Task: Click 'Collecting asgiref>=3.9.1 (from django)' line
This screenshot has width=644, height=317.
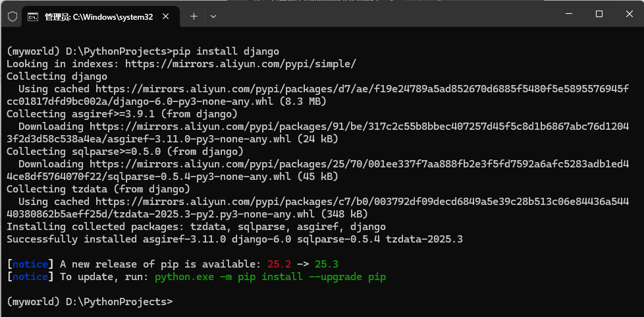Action: coord(122,114)
